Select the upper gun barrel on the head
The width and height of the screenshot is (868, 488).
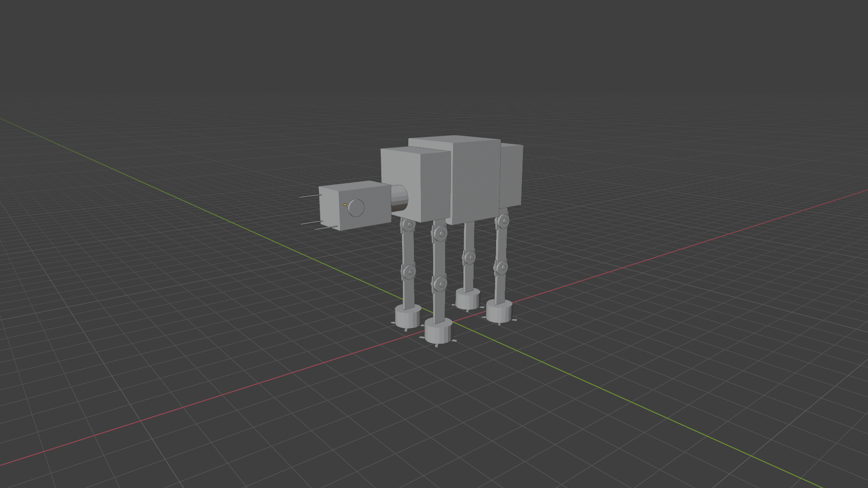(x=310, y=197)
